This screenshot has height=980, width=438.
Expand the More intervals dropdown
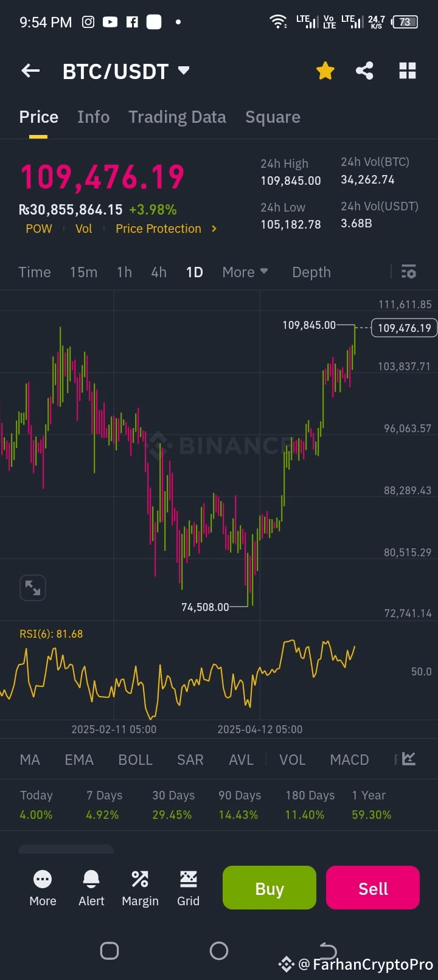(245, 272)
